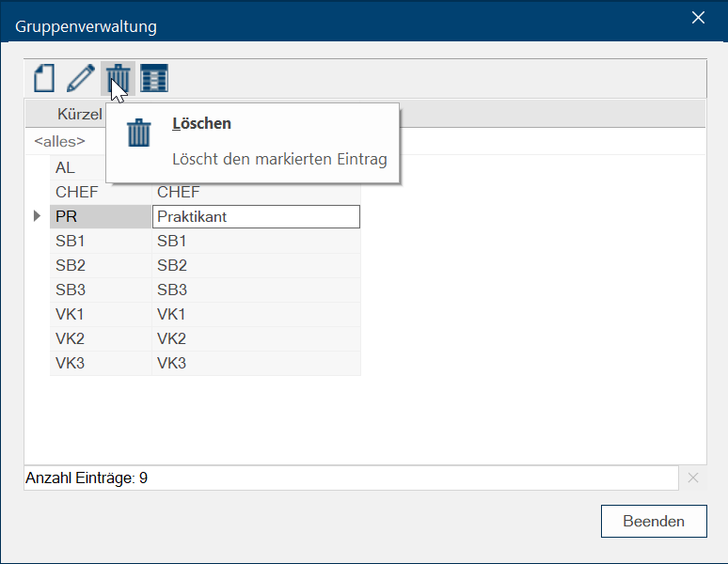Select the SB2 group row
The height and width of the screenshot is (564, 728).
click(100, 265)
